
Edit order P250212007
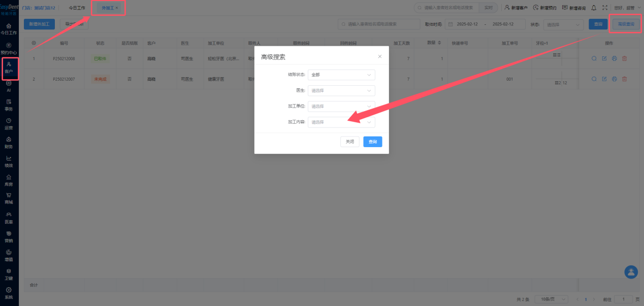point(604,79)
